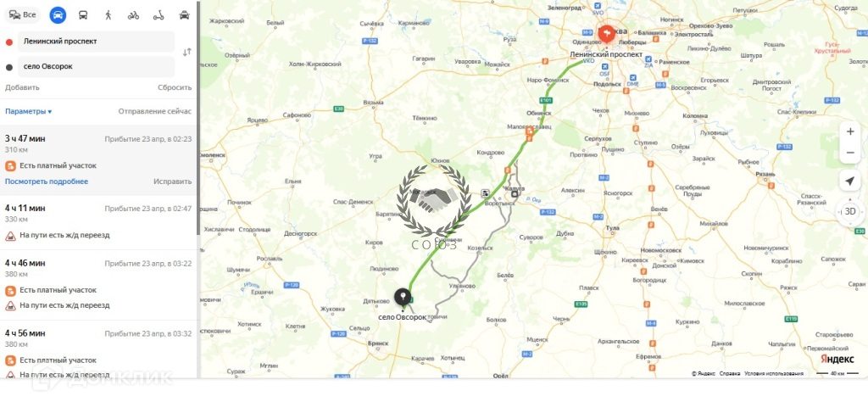
Task: Swap start and destination points
Action: [187, 52]
